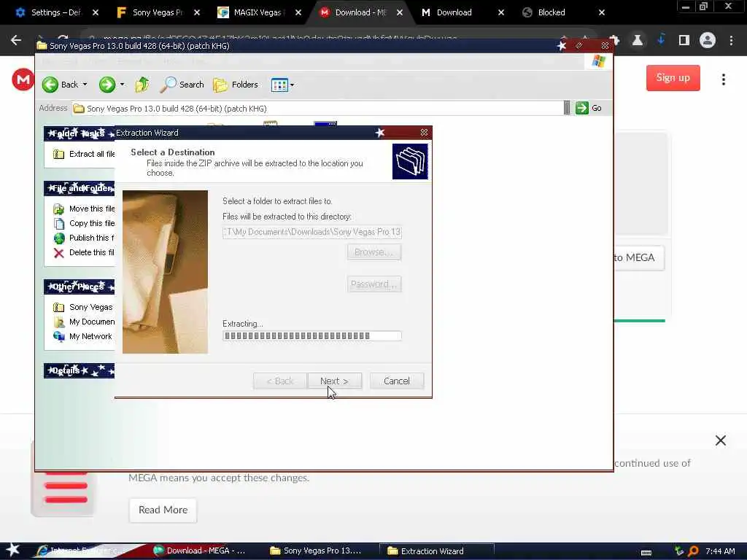Switch to Extraction Wizard taskbar item
The height and width of the screenshot is (560, 747).
tap(437, 551)
